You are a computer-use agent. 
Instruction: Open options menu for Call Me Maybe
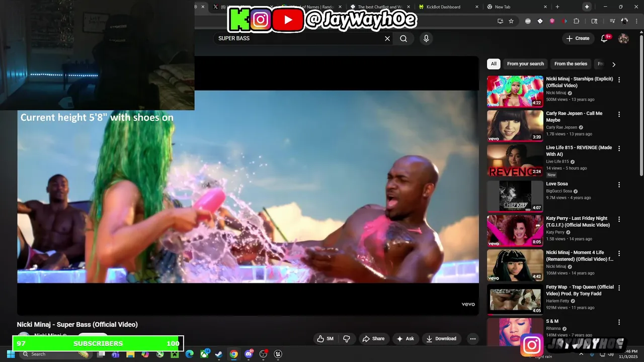click(619, 114)
